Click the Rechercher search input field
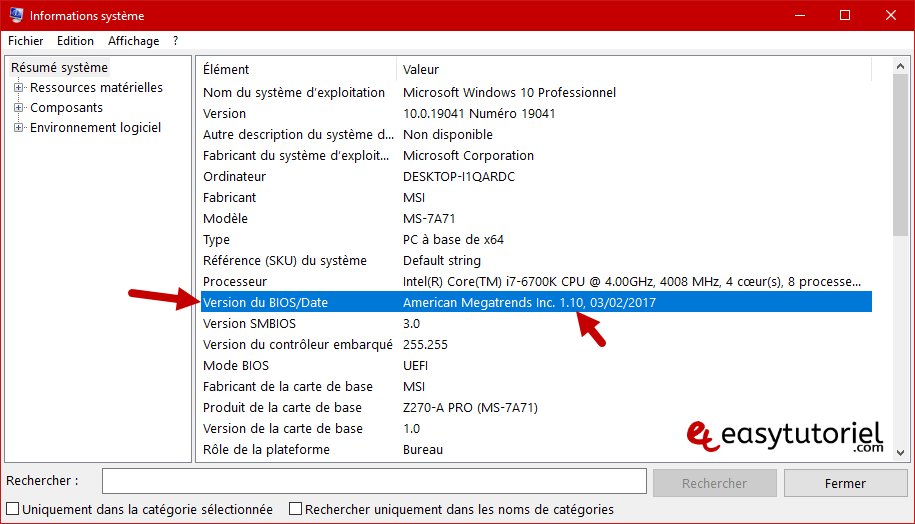Viewport: 915px width, 524px height. click(x=374, y=481)
